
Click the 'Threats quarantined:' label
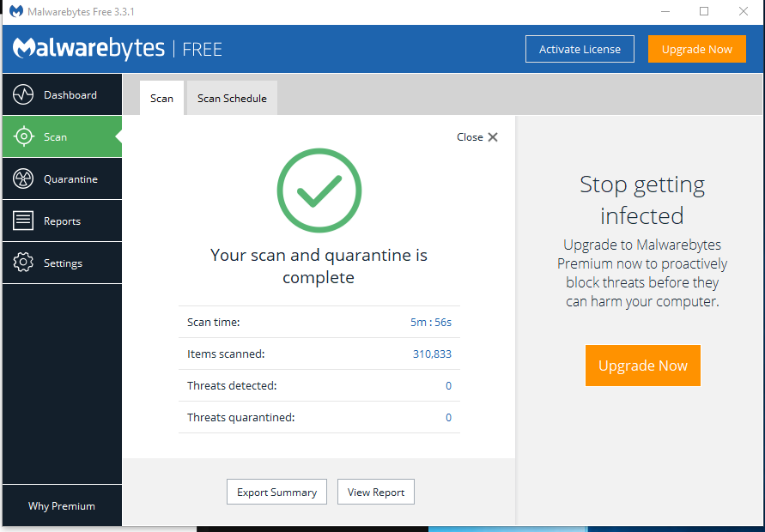pos(241,417)
